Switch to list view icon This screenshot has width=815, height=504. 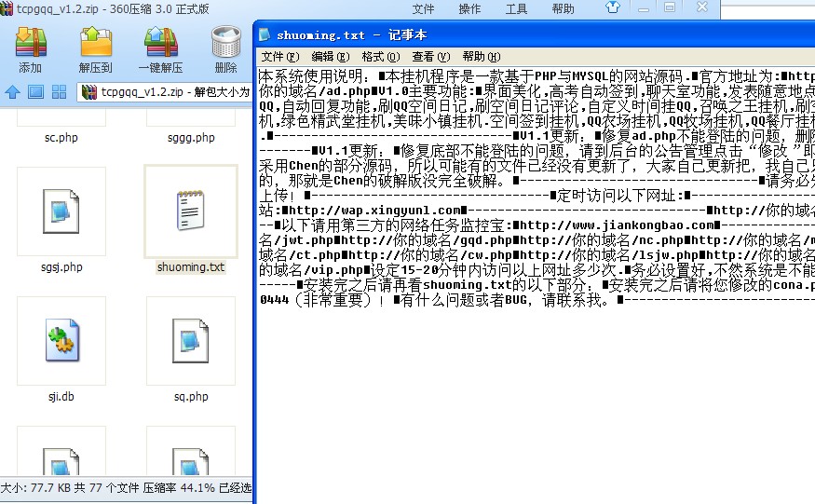point(36,92)
